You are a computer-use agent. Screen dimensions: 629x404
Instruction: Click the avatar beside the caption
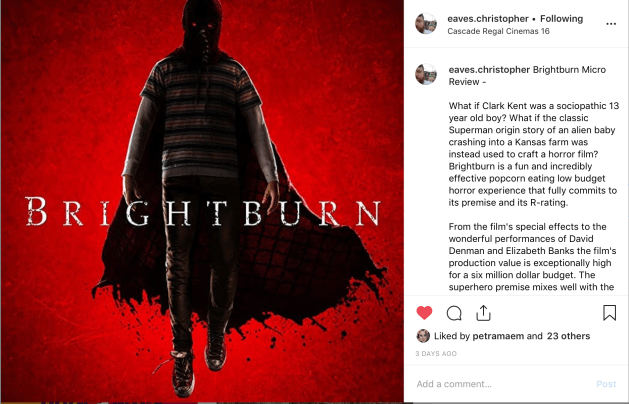[426, 74]
